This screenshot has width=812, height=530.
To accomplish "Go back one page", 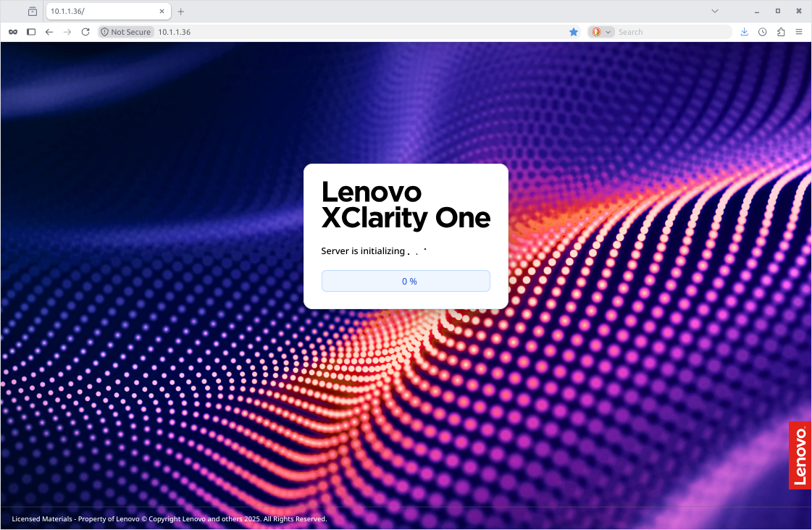I will (49, 32).
